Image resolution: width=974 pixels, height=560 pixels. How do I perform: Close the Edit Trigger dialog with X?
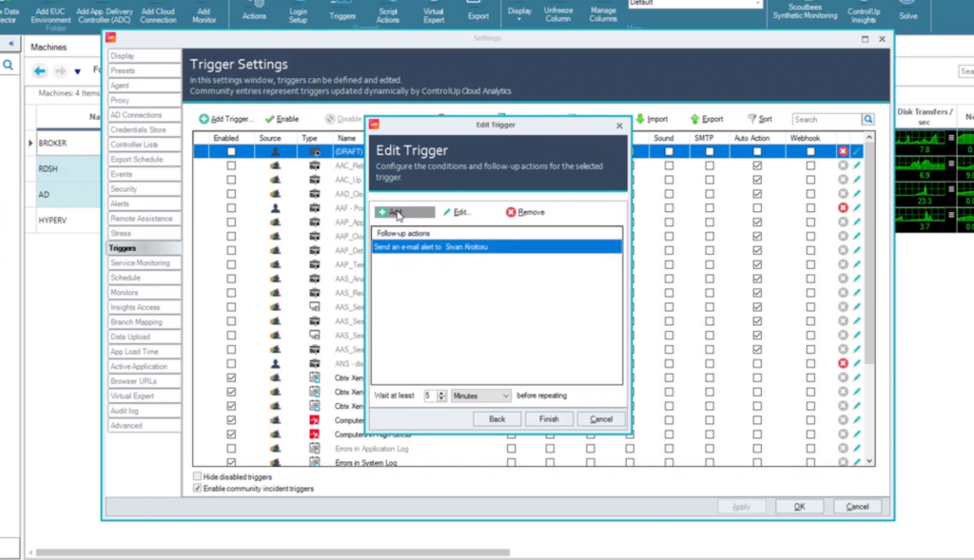[619, 126]
